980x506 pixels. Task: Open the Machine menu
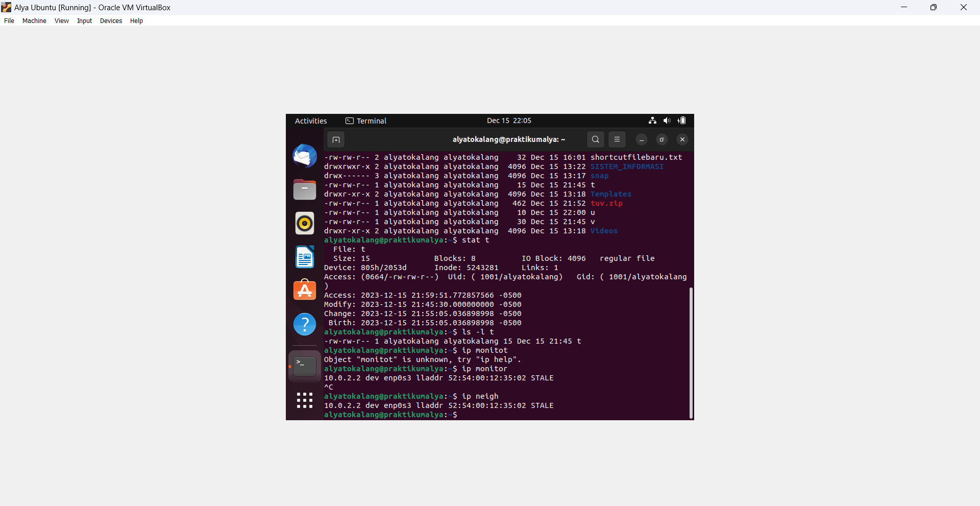coord(34,21)
